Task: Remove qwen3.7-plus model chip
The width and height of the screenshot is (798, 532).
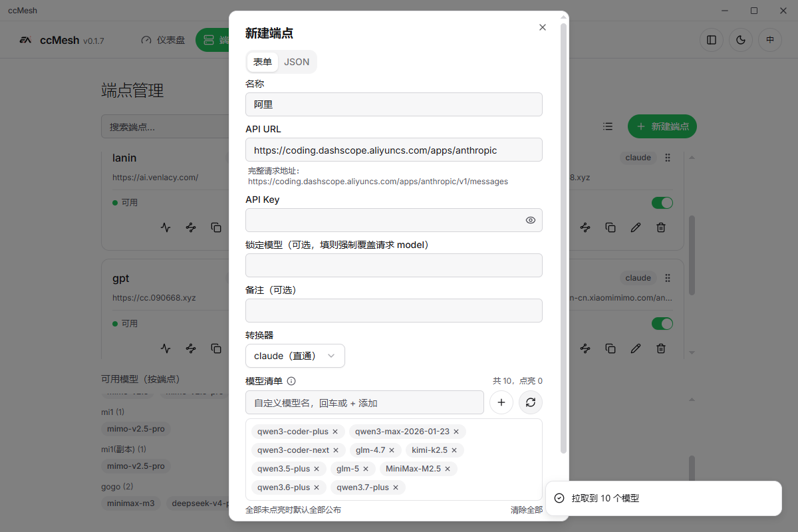Action: coord(396,487)
